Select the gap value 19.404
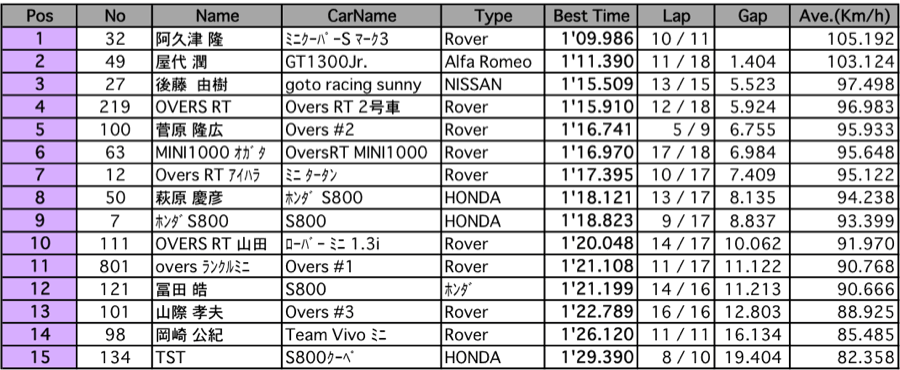 pos(751,357)
